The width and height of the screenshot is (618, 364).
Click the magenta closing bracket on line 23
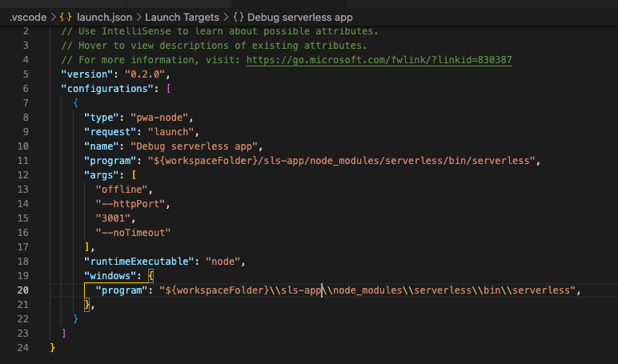pos(64,334)
